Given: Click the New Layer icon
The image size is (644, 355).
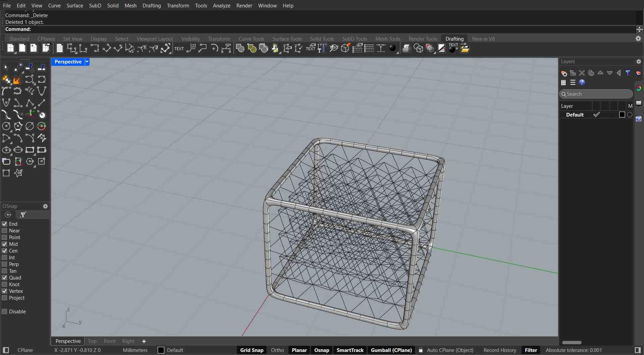Looking at the screenshot, I should tap(564, 73).
